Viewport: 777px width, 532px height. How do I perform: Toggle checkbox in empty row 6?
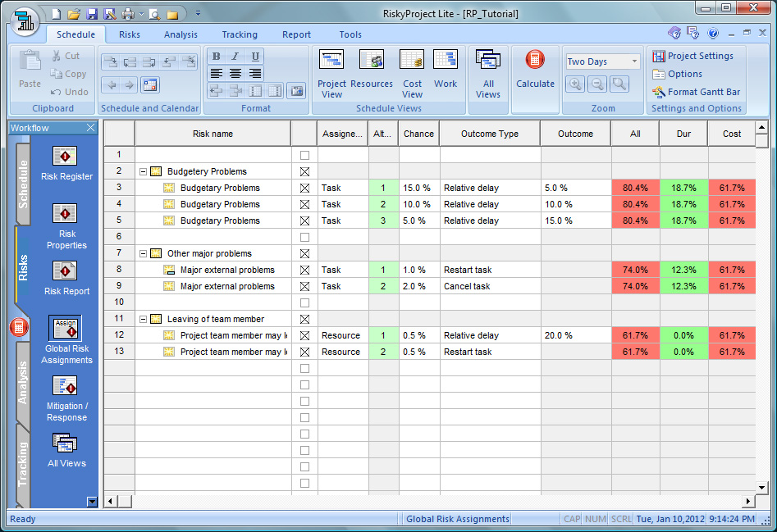(304, 237)
